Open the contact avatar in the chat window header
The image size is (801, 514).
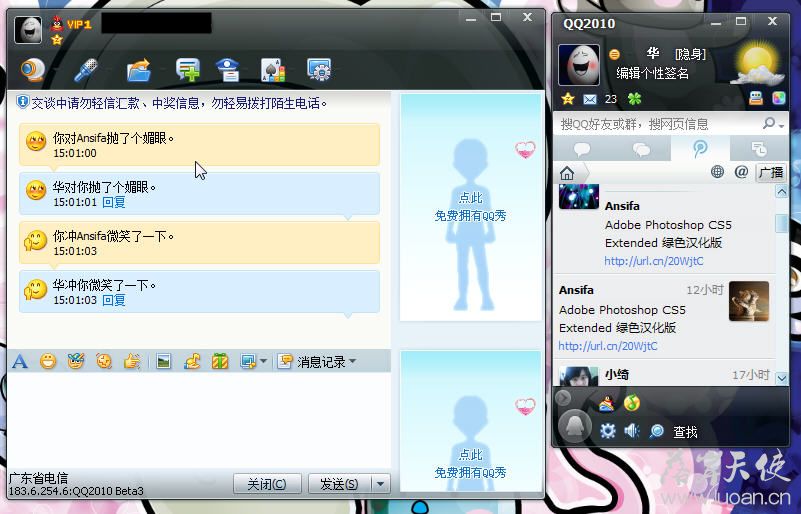click(28, 30)
